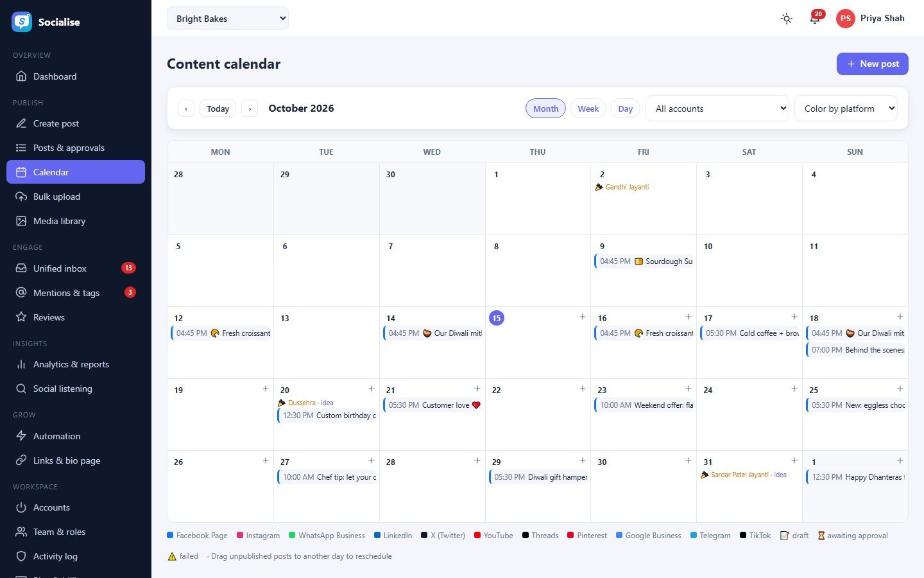924x578 pixels.
Task: Open the All accounts filter dropdown
Action: [717, 109]
